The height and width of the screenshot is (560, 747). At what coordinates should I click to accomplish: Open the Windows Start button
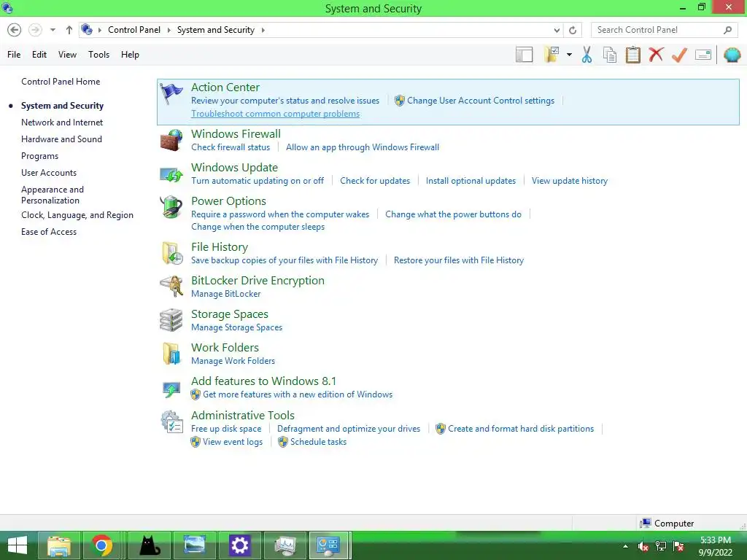click(18, 545)
